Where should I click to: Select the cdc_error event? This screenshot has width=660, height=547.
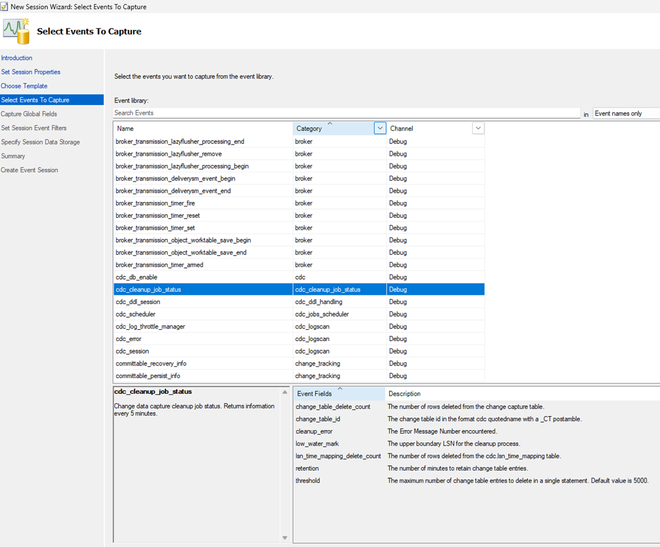tap(128, 339)
